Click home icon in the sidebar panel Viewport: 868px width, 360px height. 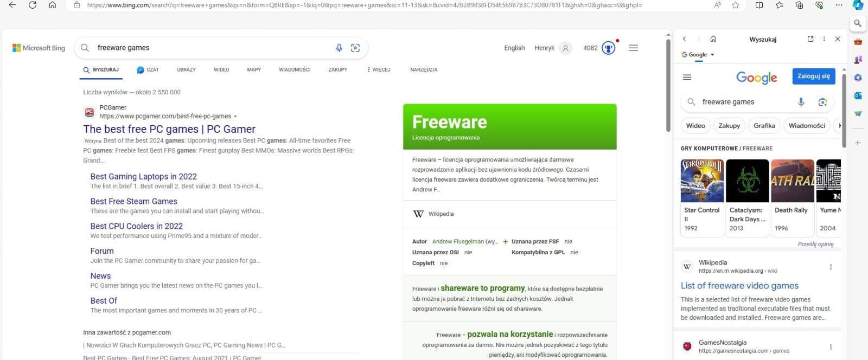click(713, 39)
